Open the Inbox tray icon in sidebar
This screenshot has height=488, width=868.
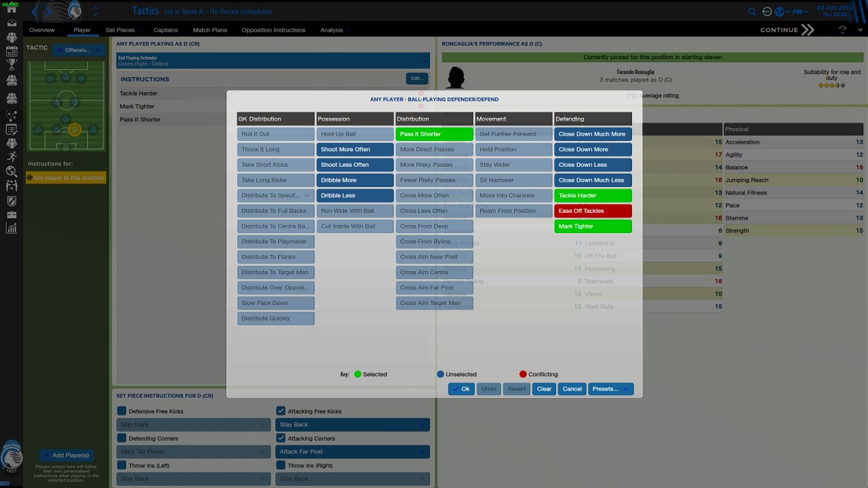(x=12, y=23)
